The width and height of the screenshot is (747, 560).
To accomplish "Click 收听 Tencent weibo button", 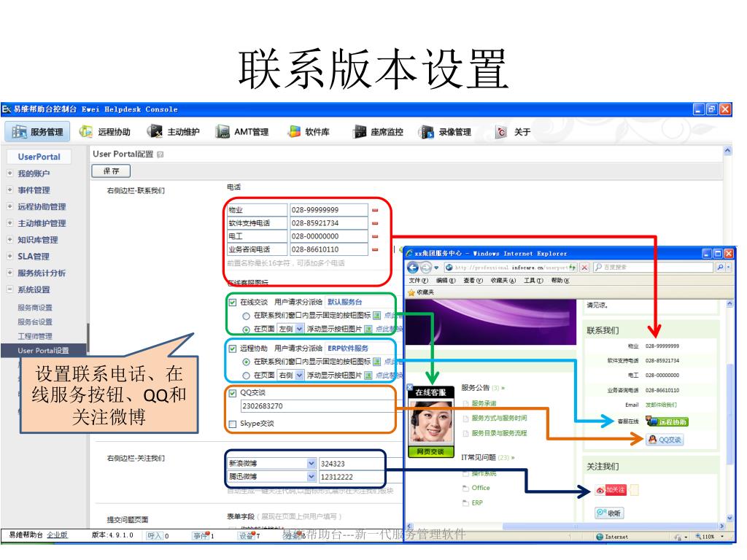I will coord(609,513).
